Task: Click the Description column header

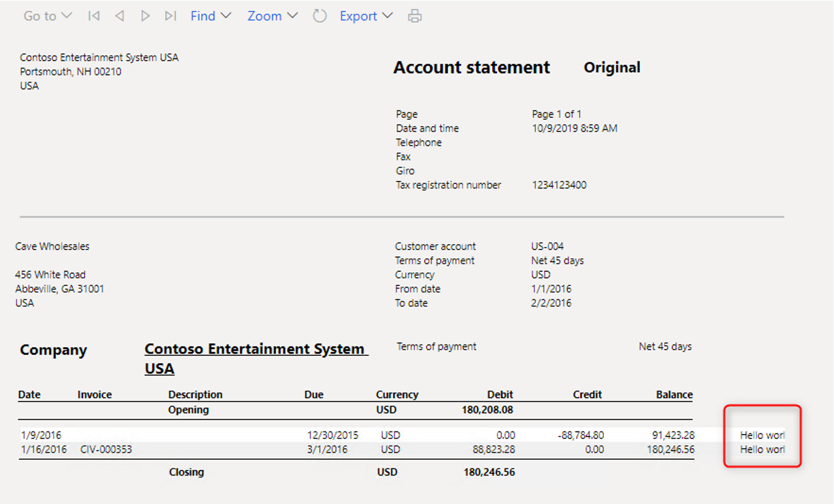Action: (x=195, y=394)
